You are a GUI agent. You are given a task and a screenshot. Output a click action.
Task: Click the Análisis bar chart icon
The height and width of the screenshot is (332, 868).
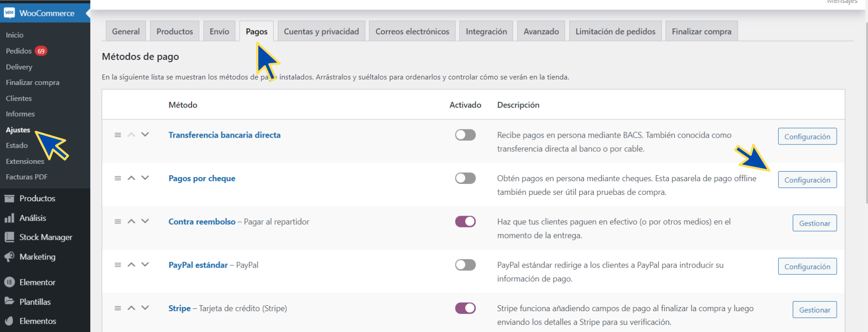point(9,218)
